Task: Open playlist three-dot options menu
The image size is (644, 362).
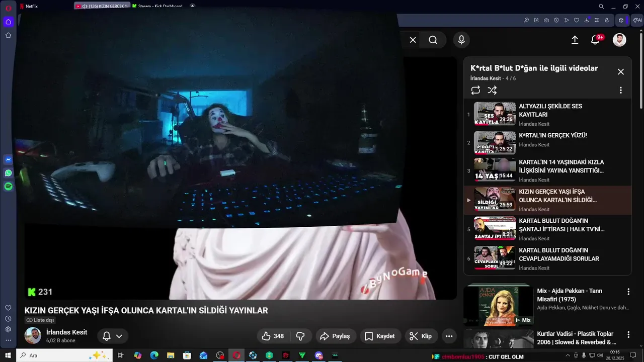Action: pos(620,90)
